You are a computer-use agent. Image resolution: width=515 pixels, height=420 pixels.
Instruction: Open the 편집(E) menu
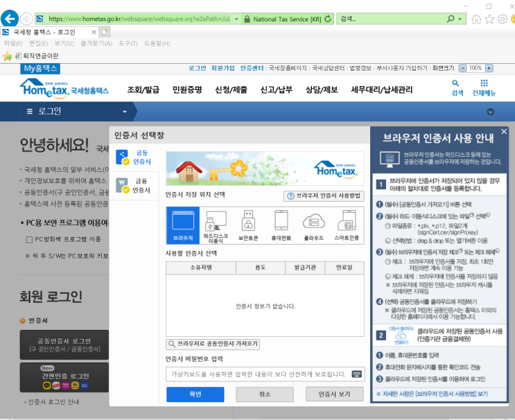tap(38, 44)
